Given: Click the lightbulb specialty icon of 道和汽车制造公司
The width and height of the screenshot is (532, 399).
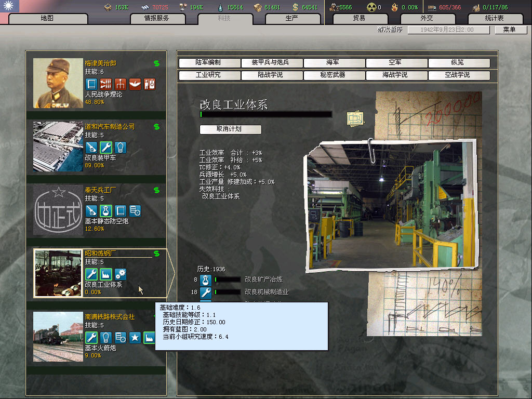Looking at the screenshot, I should coord(120,147).
